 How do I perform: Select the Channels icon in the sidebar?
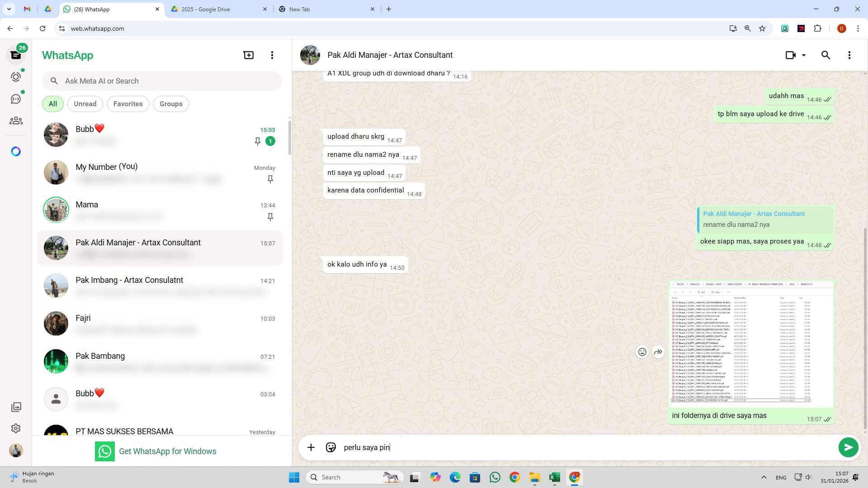16,99
